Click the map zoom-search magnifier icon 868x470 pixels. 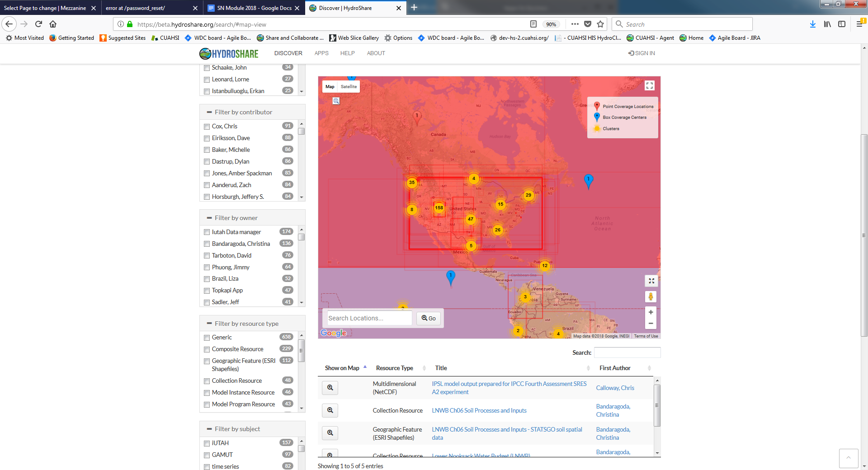coord(336,101)
